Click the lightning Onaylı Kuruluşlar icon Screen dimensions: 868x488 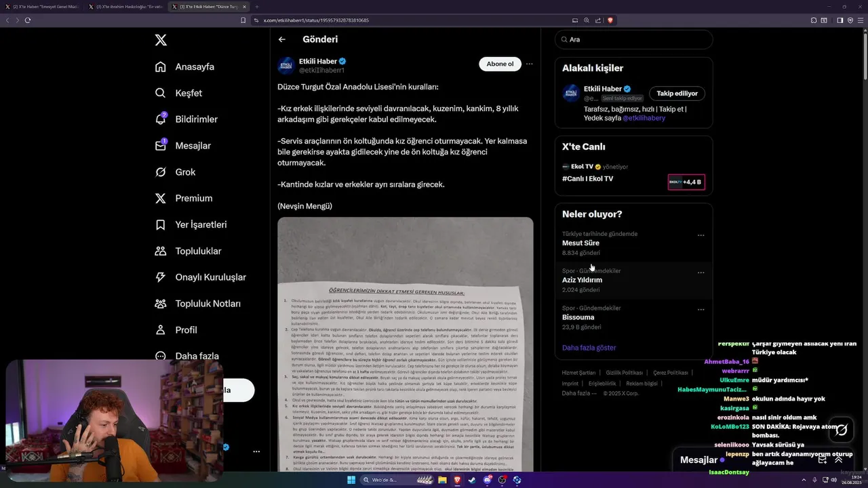pyautogui.click(x=161, y=277)
